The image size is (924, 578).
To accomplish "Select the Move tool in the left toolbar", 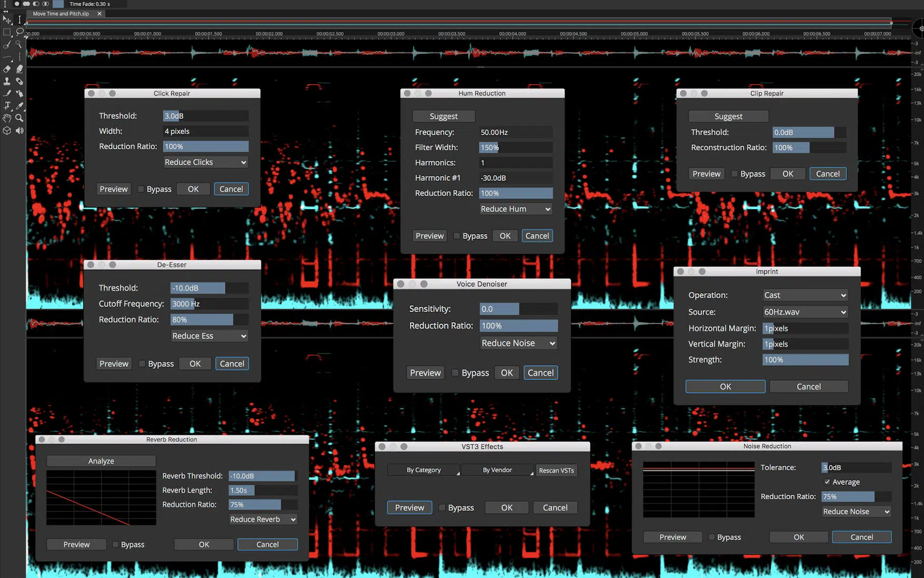I will [x=7, y=20].
